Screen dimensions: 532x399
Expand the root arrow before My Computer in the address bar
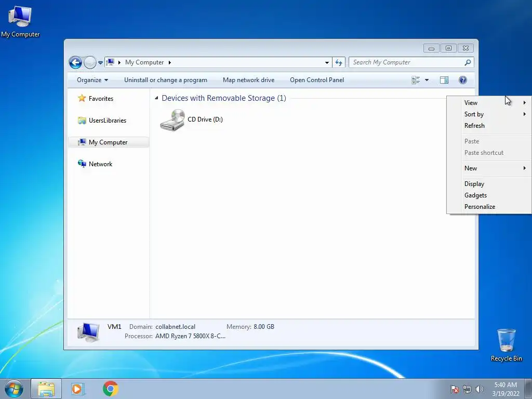[119, 62]
